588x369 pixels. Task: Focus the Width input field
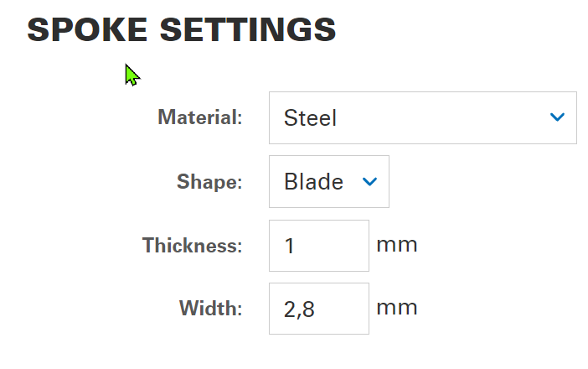[x=318, y=309]
